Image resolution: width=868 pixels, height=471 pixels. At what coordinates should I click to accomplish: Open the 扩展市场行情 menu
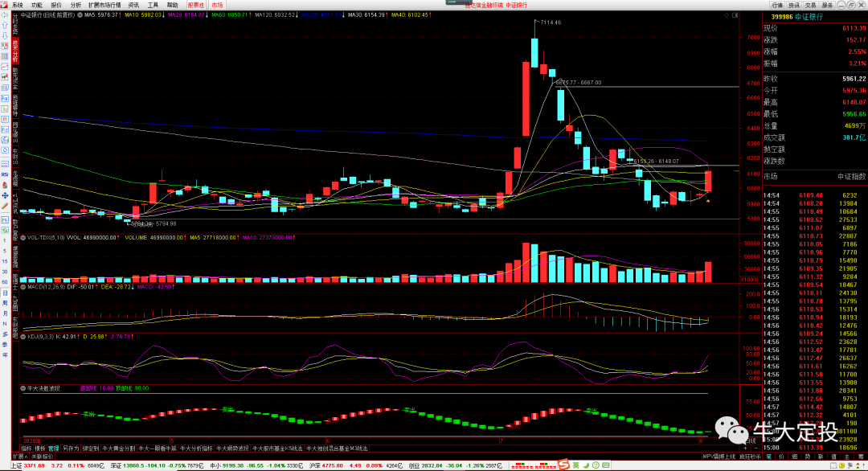104,5
